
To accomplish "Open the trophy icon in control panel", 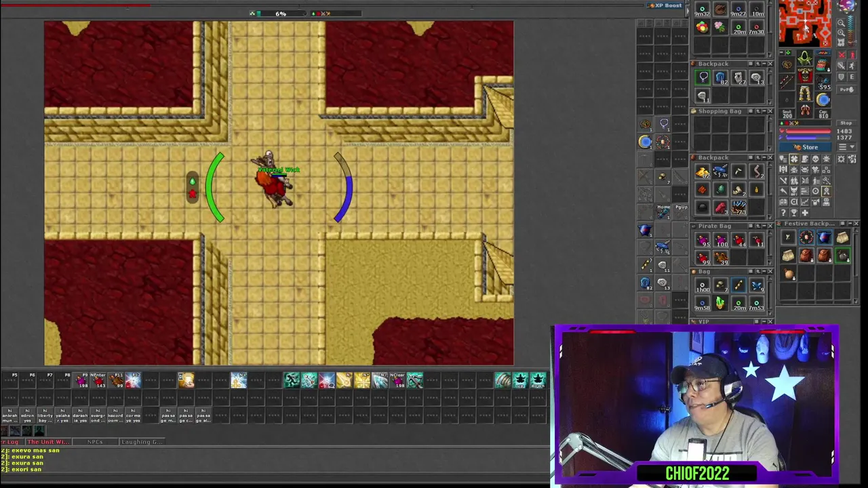I will tap(794, 213).
